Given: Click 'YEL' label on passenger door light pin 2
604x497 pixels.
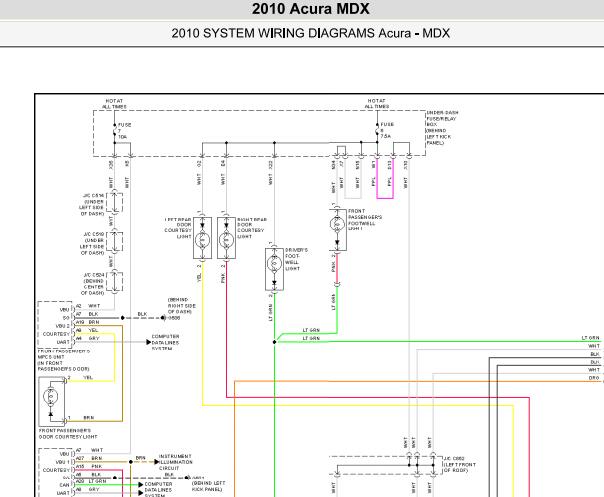Looking at the screenshot, I should (88, 378).
